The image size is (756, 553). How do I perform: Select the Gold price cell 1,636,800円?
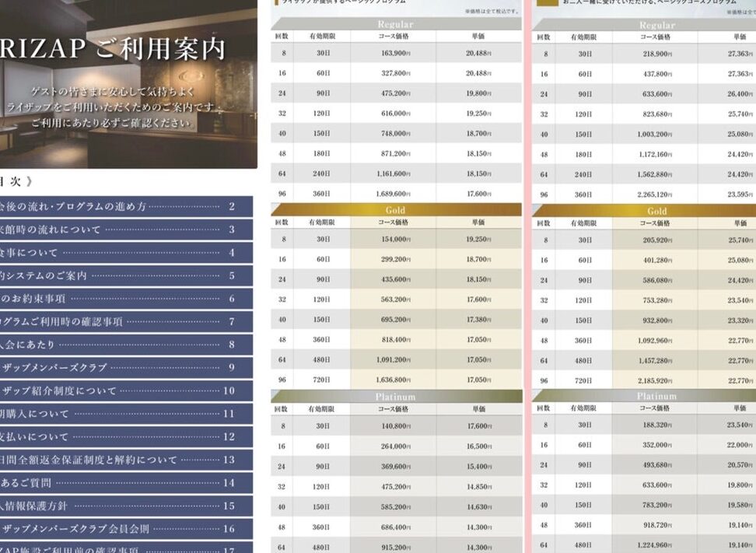pos(394,380)
